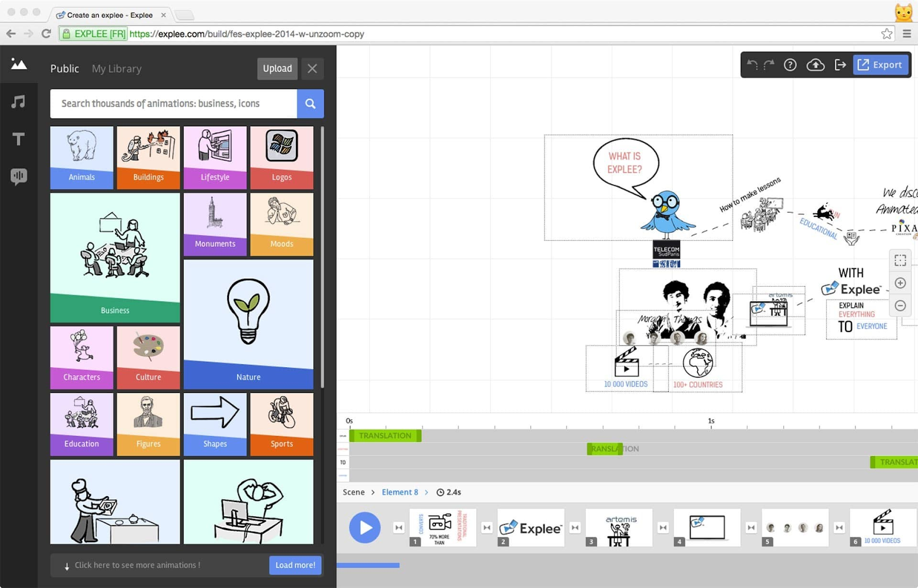Image resolution: width=918 pixels, height=588 pixels.
Task: Open the Lifestyle category
Action: coord(215,158)
